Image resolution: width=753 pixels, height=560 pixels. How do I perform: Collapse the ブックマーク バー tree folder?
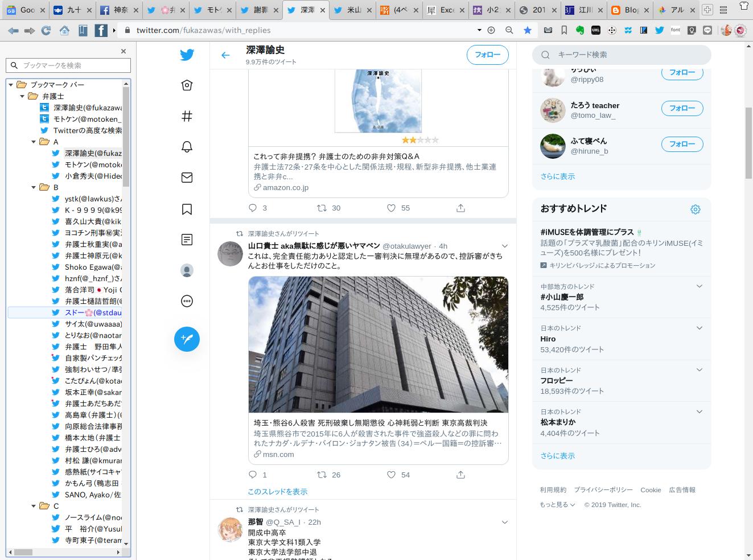point(10,85)
